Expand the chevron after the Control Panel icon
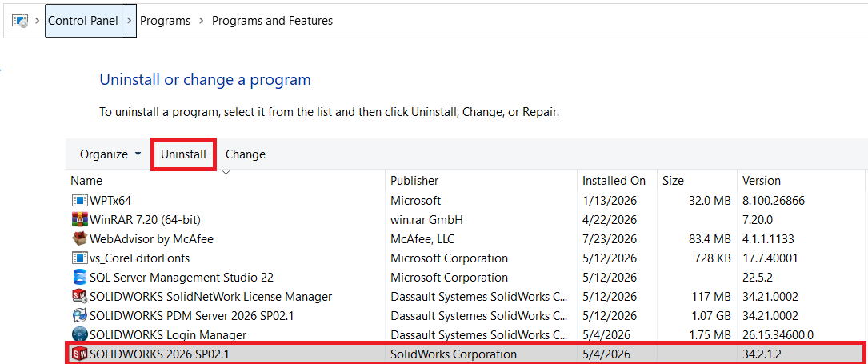Image resolution: width=868 pixels, height=364 pixels. [37, 21]
